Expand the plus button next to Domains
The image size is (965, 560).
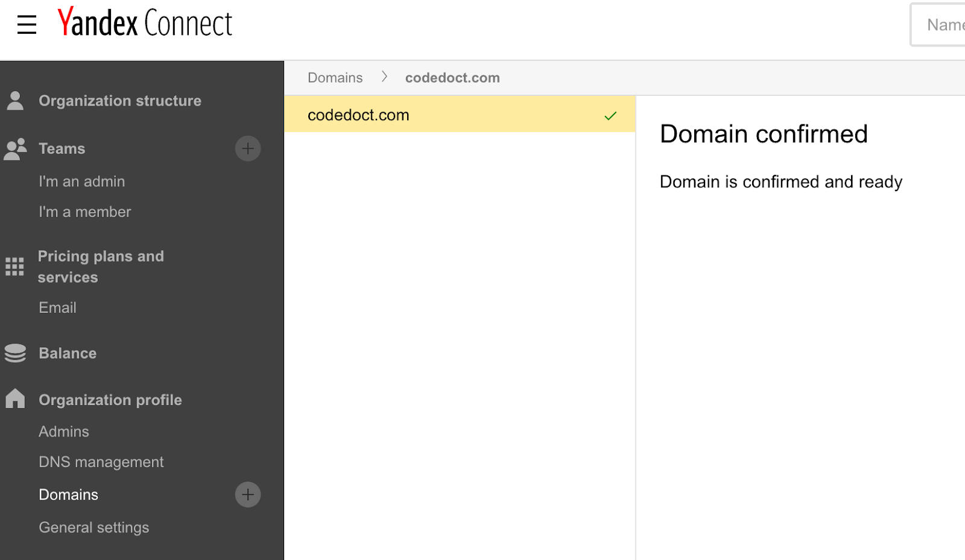pyautogui.click(x=247, y=494)
